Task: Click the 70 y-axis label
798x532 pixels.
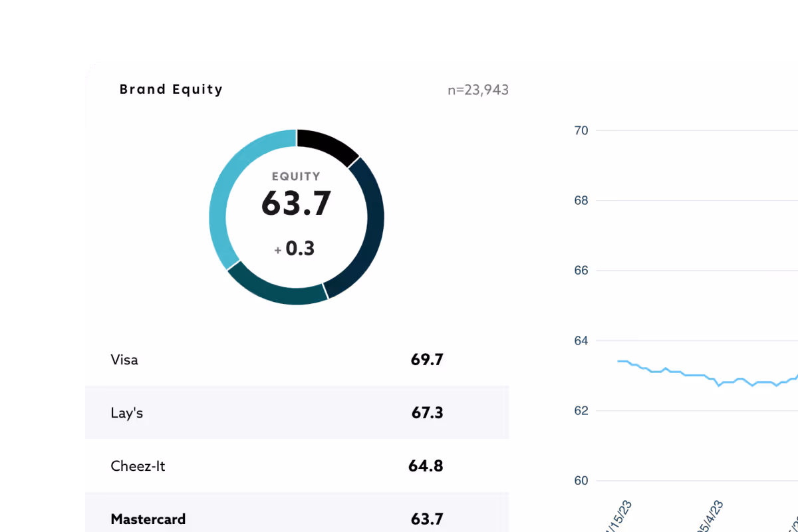Action: click(x=581, y=130)
